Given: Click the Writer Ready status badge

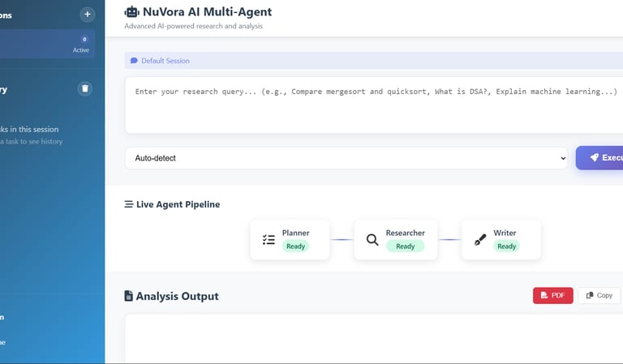Looking at the screenshot, I should pos(506,246).
